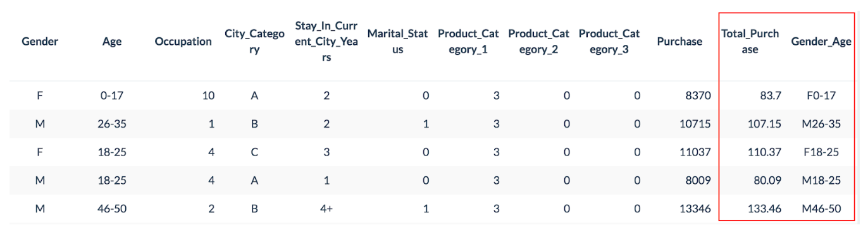Click the Total_Purchase column header

click(750, 42)
